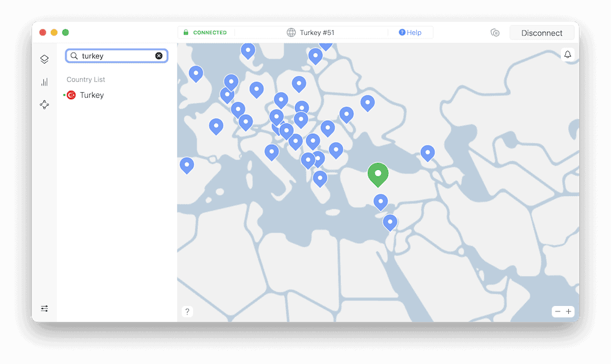Open the Meshnet icon in sidebar
The width and height of the screenshot is (611, 364).
(44, 105)
